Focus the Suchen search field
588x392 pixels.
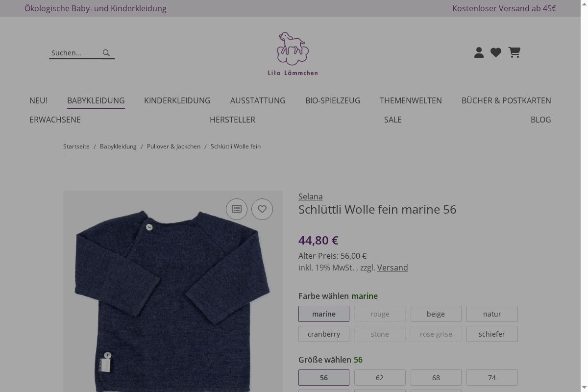74,53
